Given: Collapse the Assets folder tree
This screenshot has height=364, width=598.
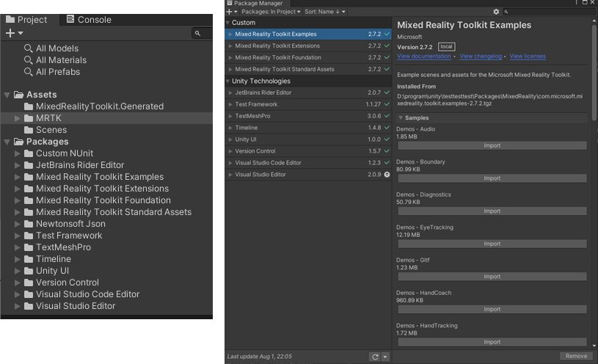Looking at the screenshot, I should (7, 95).
